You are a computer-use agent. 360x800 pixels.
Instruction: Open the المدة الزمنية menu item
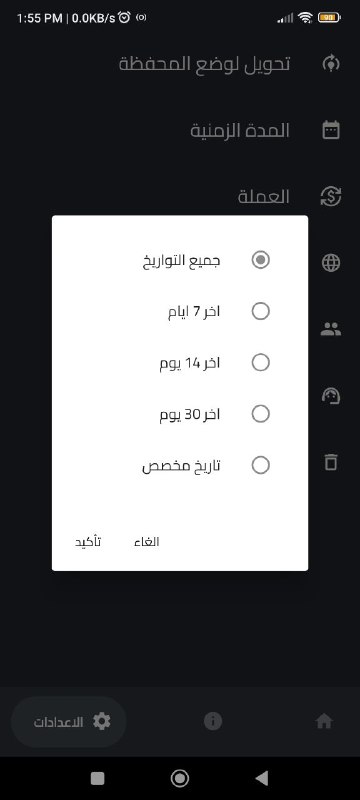(x=240, y=131)
